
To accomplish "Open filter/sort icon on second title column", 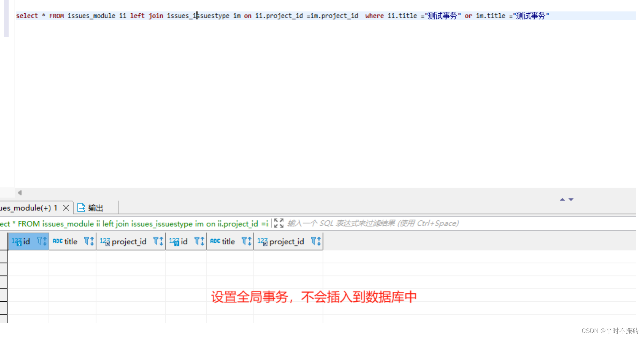I will [x=247, y=241].
